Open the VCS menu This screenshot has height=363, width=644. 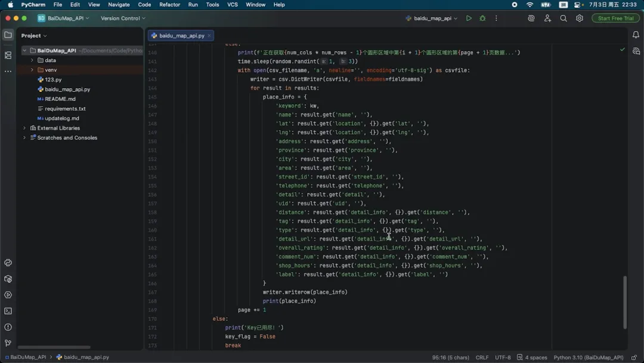click(233, 5)
